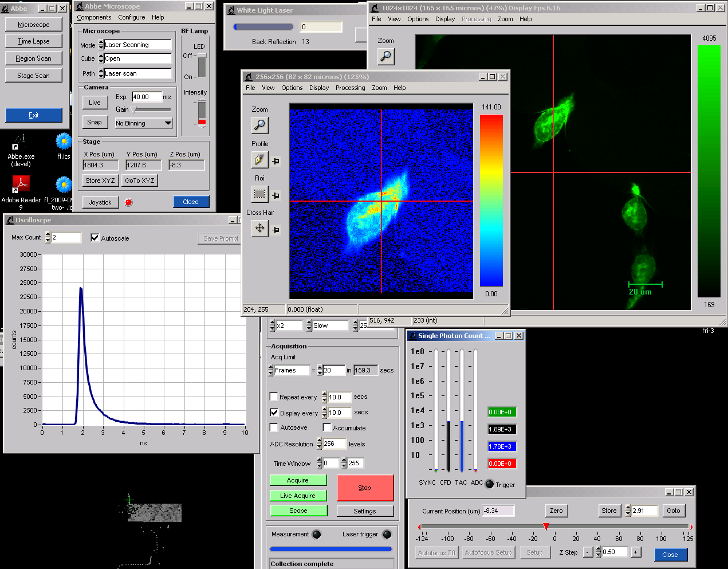
Task: Open the 256x256 window title icon
Action: coord(249,77)
